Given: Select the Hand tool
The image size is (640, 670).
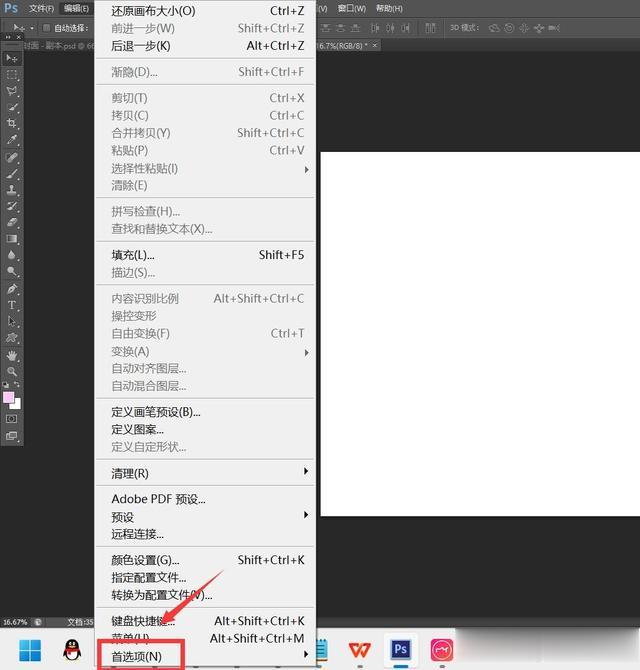Looking at the screenshot, I should [x=12, y=355].
